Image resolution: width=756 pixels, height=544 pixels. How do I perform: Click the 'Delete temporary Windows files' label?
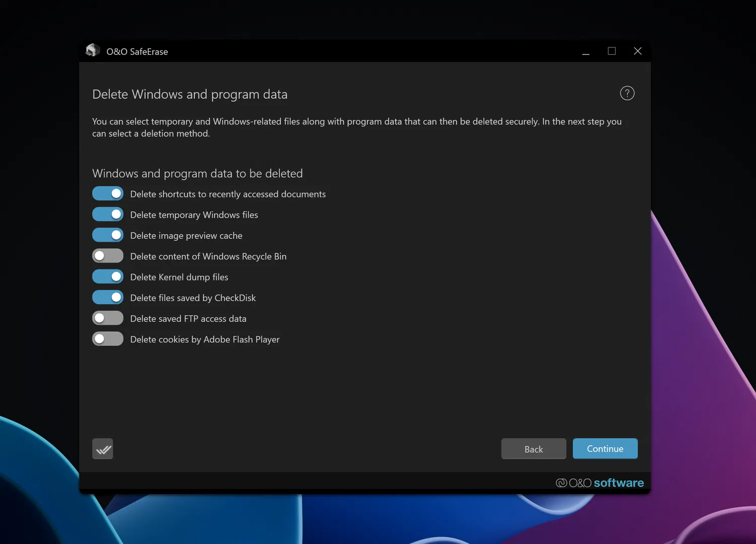click(194, 215)
